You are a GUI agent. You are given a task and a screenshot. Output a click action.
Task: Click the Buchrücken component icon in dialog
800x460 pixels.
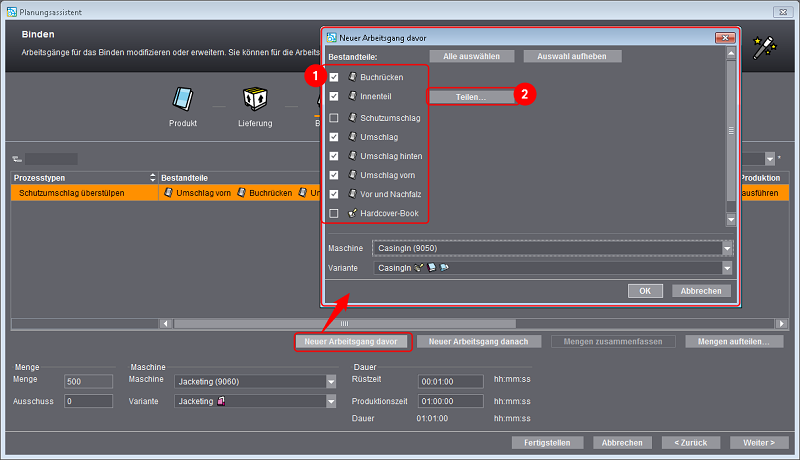click(352, 77)
